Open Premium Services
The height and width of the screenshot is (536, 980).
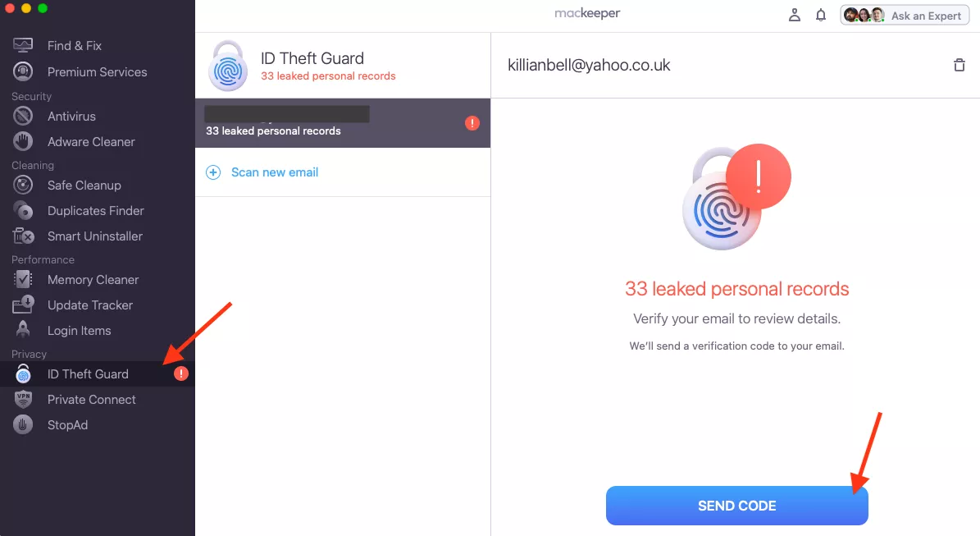98,72
